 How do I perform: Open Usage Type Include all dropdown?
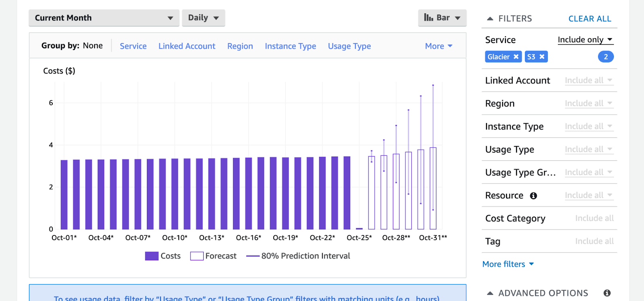[588, 149]
